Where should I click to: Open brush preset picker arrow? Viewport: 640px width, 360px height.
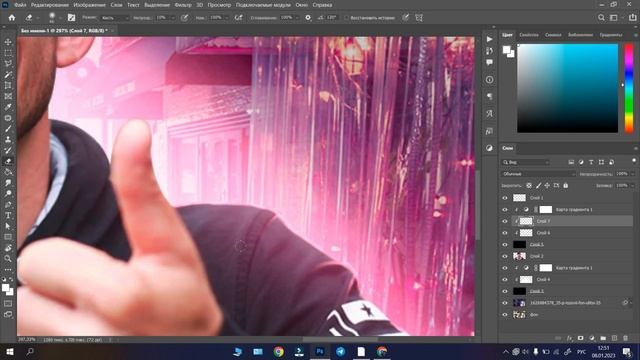click(60, 18)
